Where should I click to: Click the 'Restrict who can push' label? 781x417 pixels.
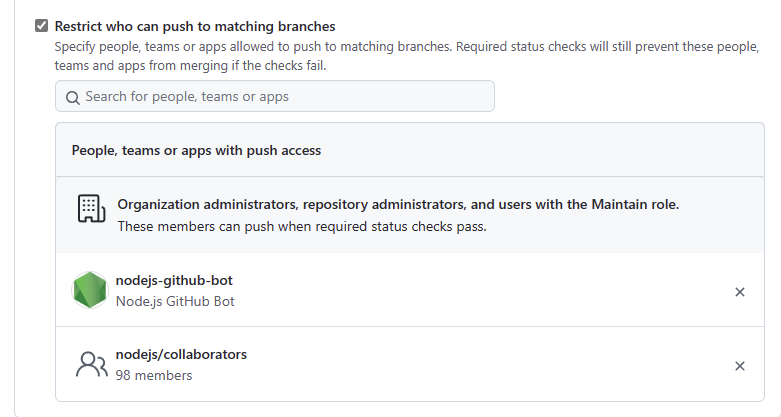[x=195, y=26]
